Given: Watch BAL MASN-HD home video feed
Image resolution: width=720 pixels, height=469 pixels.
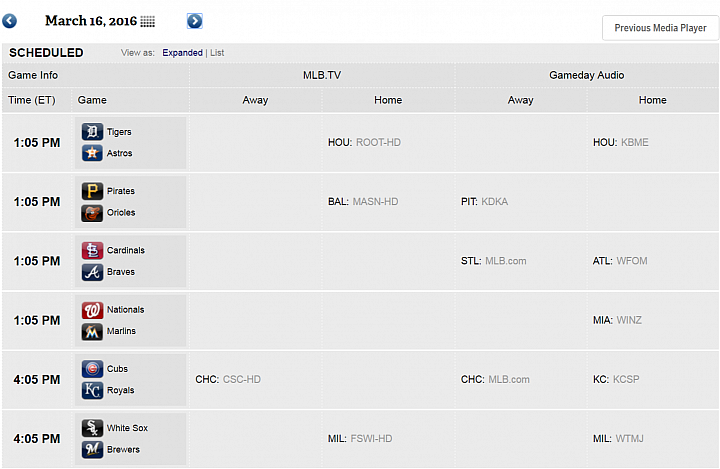Looking at the screenshot, I should tap(363, 202).
